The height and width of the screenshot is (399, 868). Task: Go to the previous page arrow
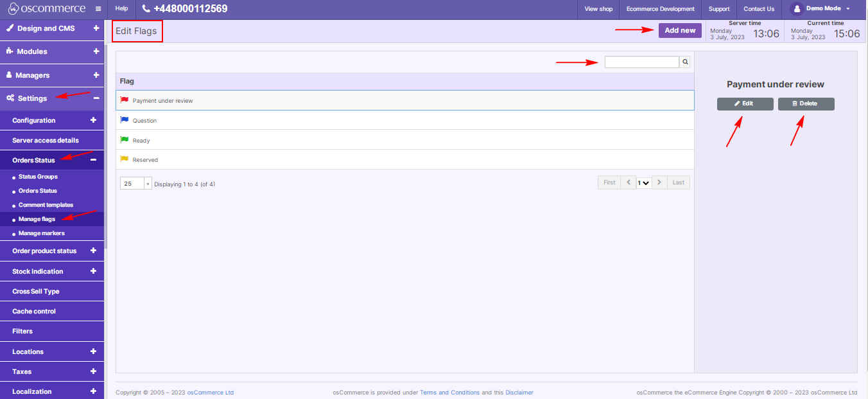click(629, 182)
